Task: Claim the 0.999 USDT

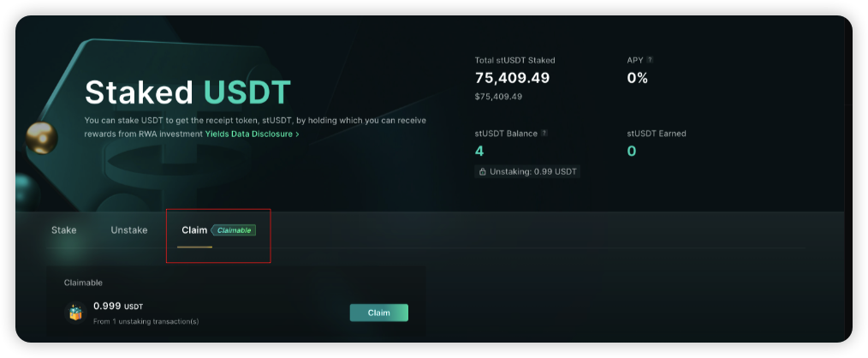Action: point(378,313)
